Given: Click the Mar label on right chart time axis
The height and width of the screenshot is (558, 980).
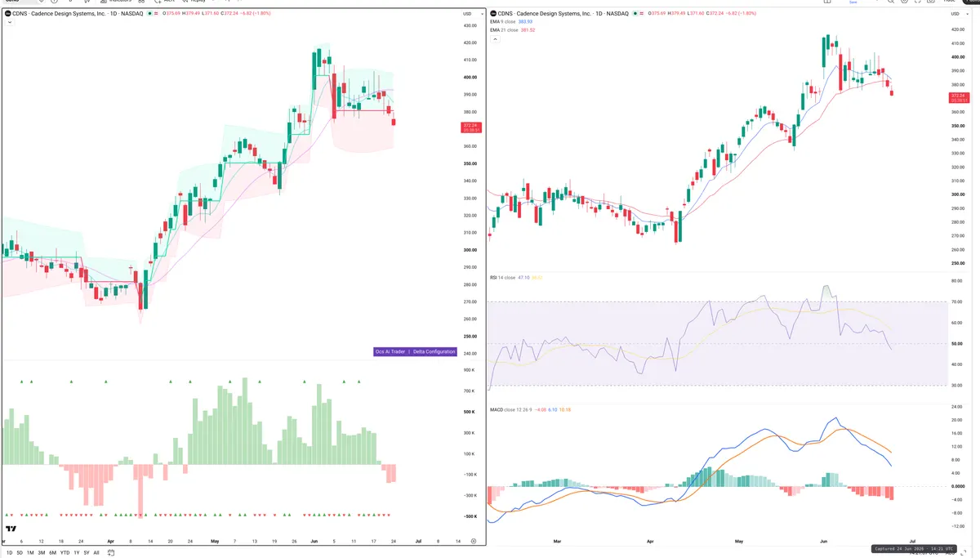Looking at the screenshot, I should click(x=558, y=541).
